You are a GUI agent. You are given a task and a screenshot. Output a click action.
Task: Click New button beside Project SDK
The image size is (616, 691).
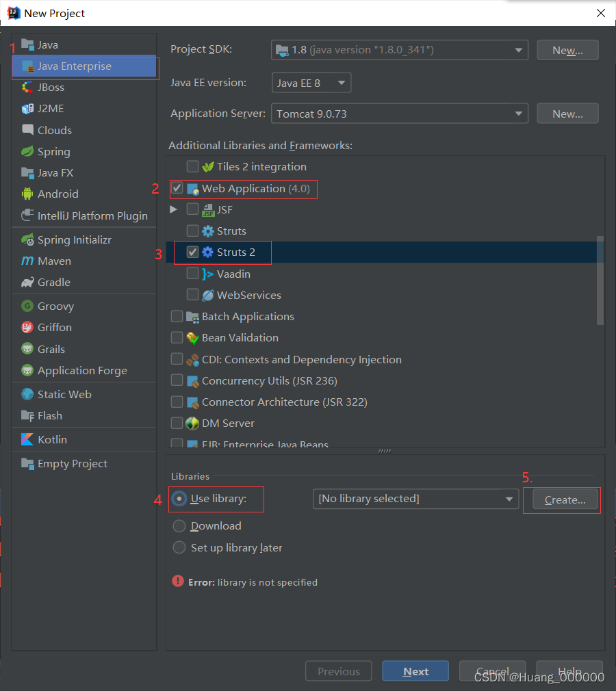567,50
